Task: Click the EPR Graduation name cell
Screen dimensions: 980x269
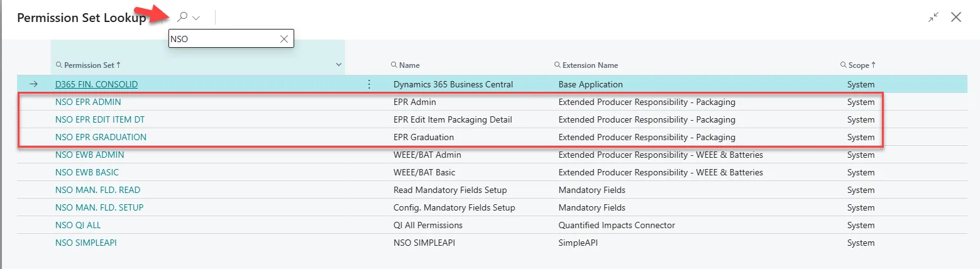Action: point(423,137)
